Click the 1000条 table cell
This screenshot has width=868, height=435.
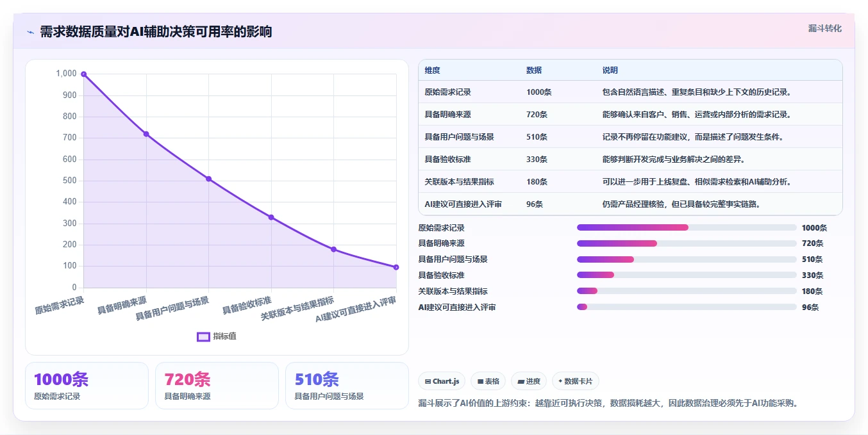tap(538, 92)
